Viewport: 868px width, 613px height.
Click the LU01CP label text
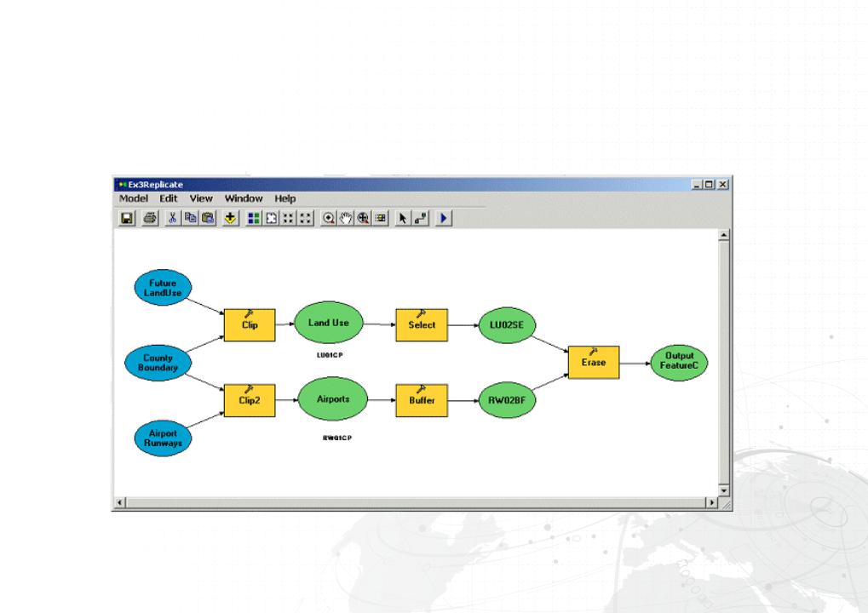coord(330,355)
